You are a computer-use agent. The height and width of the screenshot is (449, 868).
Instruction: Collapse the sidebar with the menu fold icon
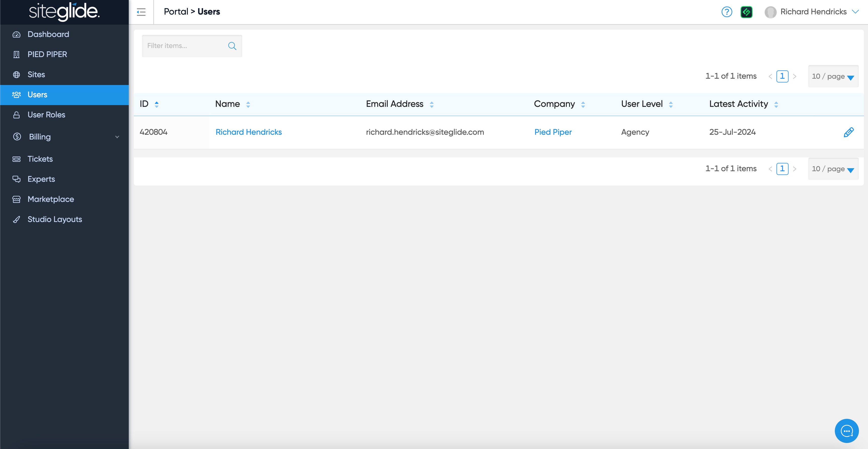pos(141,12)
